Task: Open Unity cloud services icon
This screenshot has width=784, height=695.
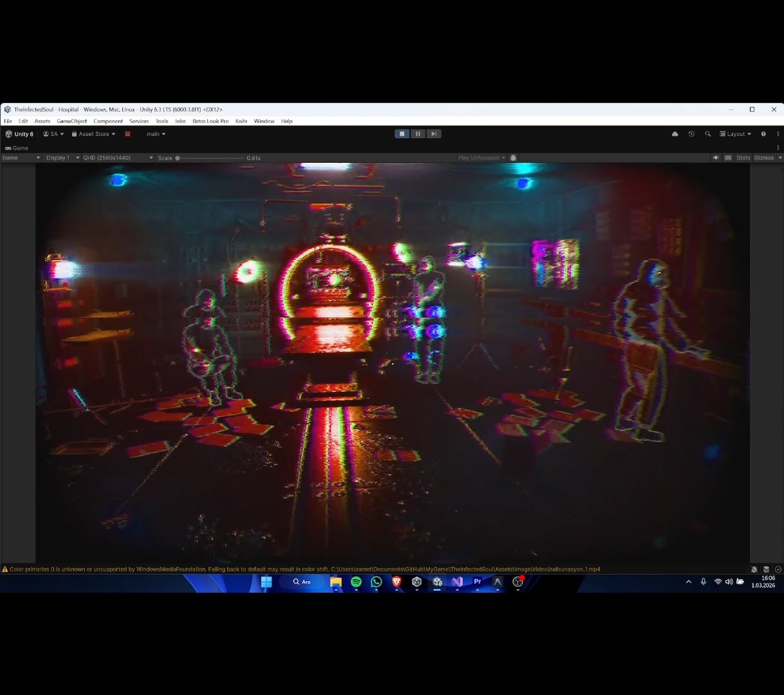Action: click(675, 134)
